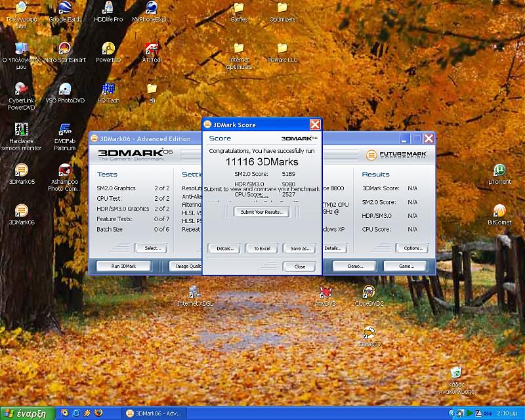Select the 3DMark06 desktop shortcut

(22, 215)
